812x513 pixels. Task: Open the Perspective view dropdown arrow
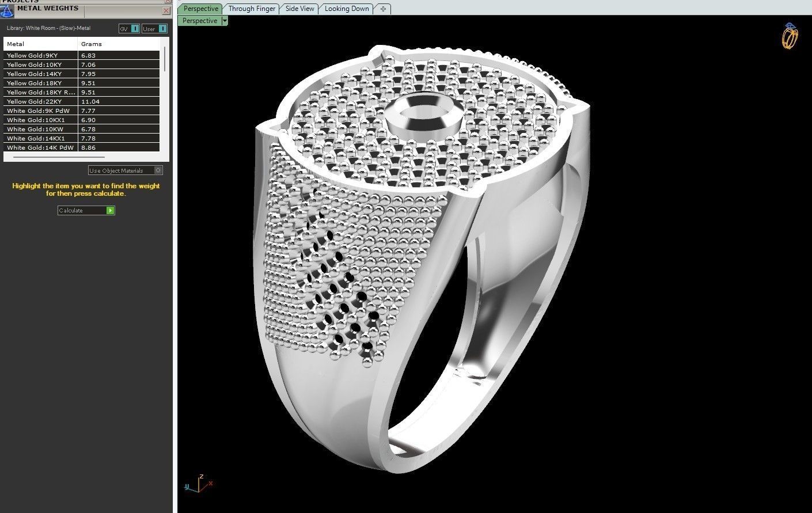pos(225,21)
